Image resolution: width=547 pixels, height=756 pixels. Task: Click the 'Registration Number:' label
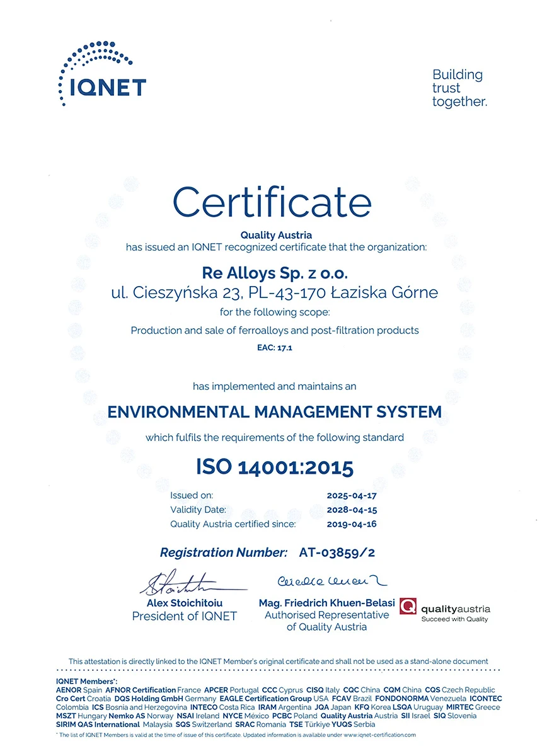pyautogui.click(x=224, y=553)
